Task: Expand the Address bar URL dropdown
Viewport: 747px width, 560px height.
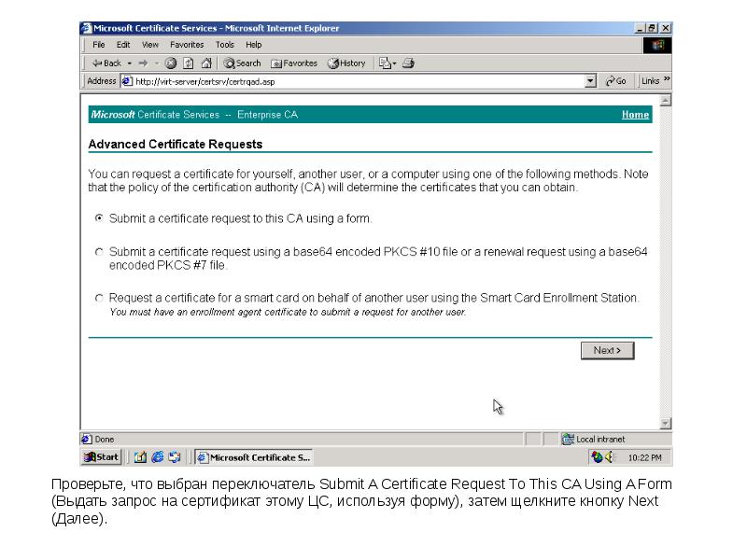Action: tap(590, 81)
